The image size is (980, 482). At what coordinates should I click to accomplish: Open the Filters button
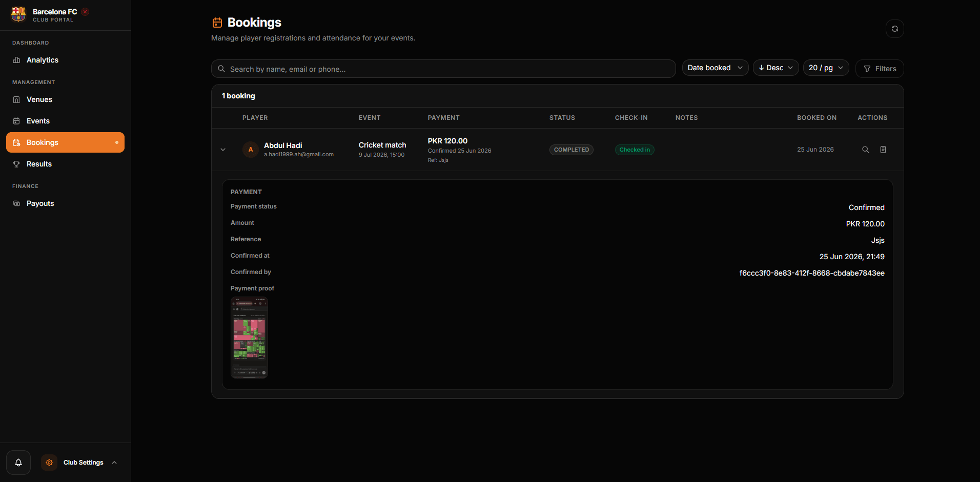tap(880, 69)
